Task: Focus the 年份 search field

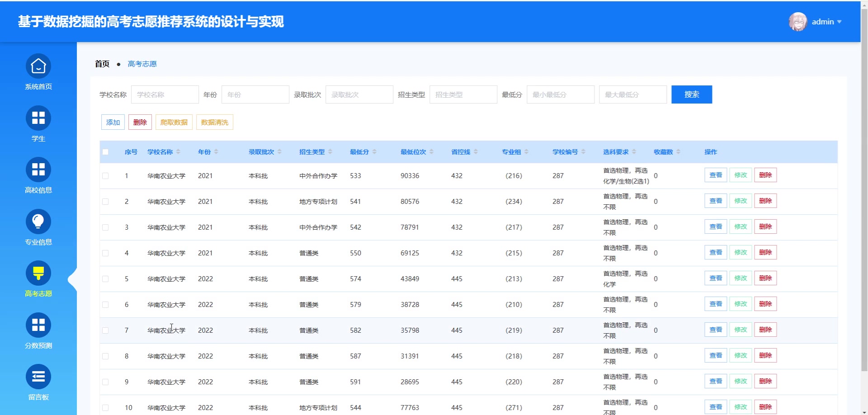Action: click(x=255, y=94)
